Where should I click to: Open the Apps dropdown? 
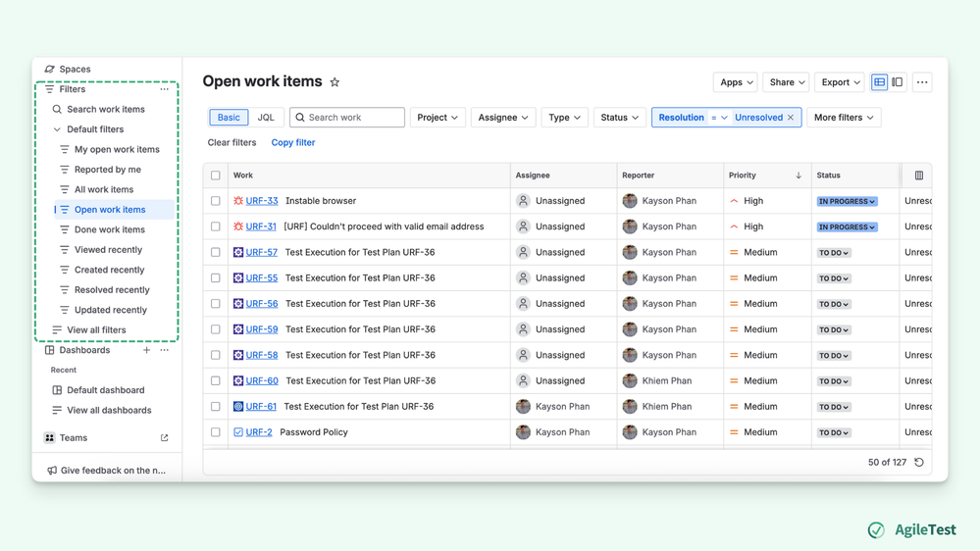click(736, 81)
